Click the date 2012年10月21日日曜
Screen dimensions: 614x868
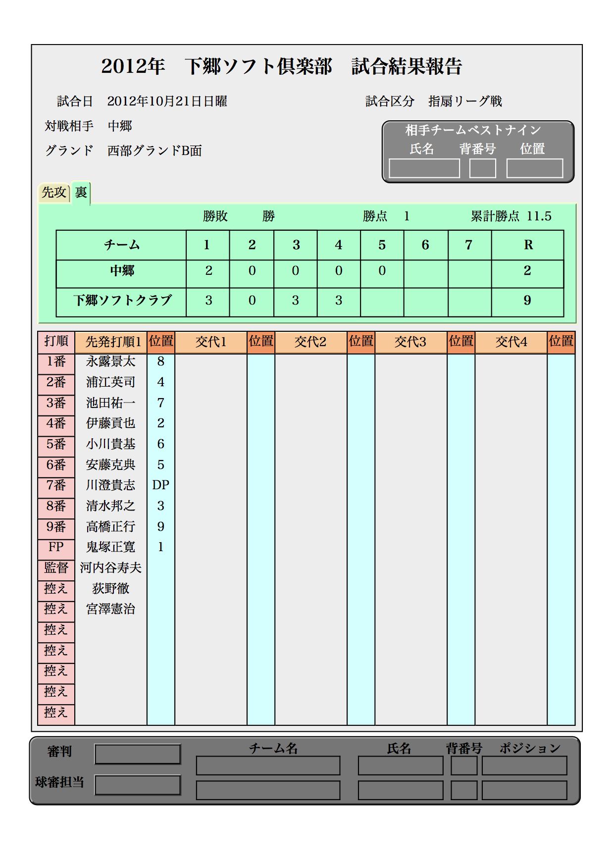click(167, 102)
